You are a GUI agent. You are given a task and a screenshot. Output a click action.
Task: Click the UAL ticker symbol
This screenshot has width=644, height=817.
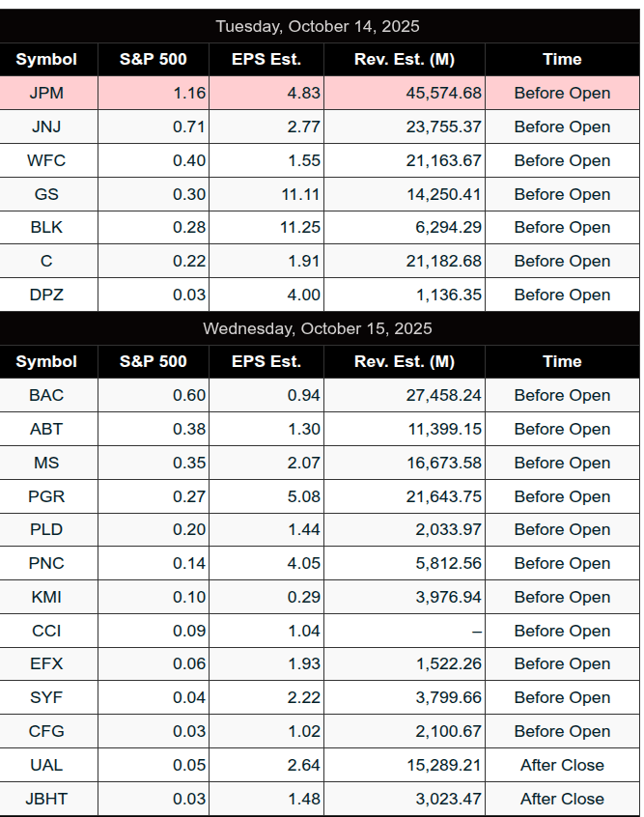pyautogui.click(x=46, y=765)
